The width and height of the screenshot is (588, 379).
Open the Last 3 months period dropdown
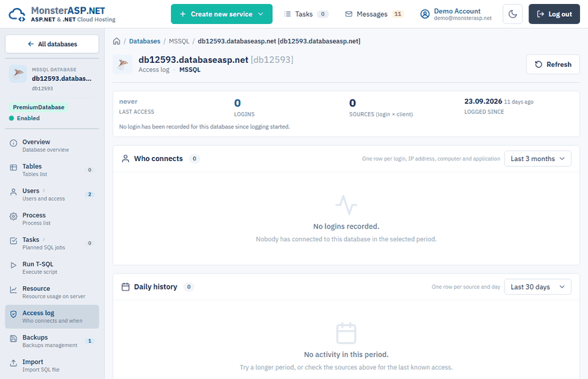coord(538,158)
